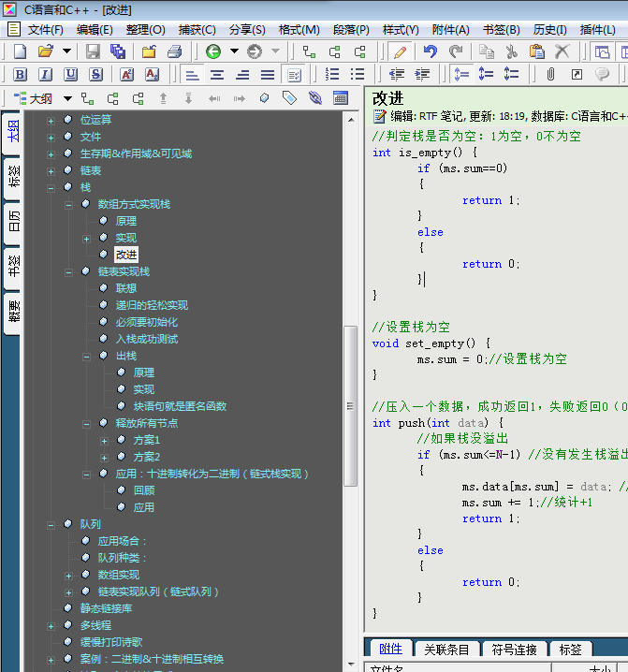Collapse the 链表实现栈 node
Screen dimensions: 628x672
(x=68, y=272)
